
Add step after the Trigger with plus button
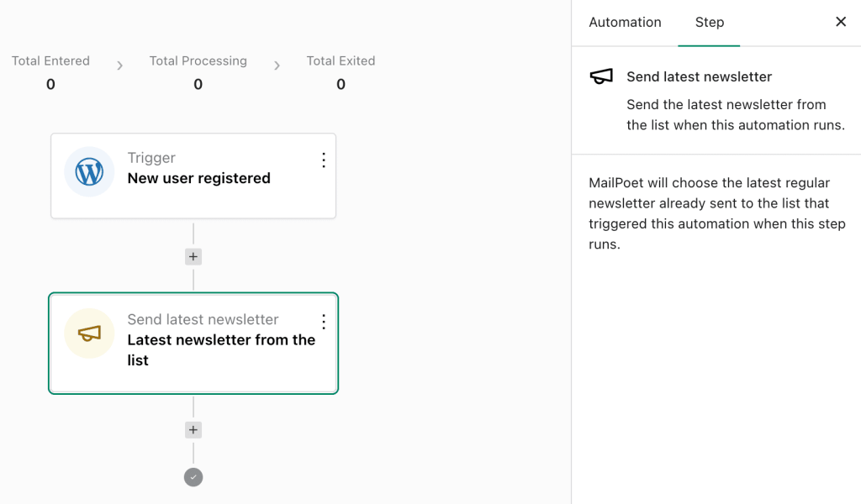point(193,257)
